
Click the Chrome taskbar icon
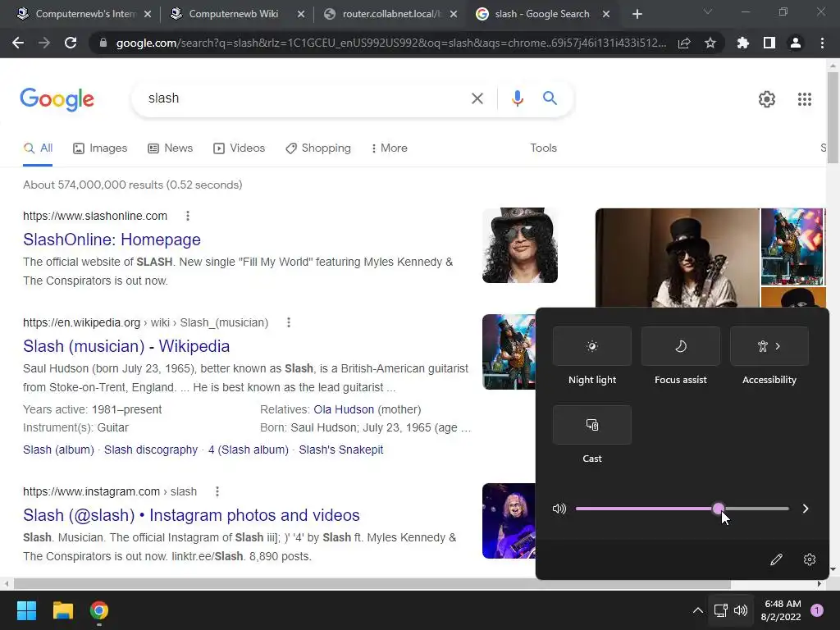99,610
